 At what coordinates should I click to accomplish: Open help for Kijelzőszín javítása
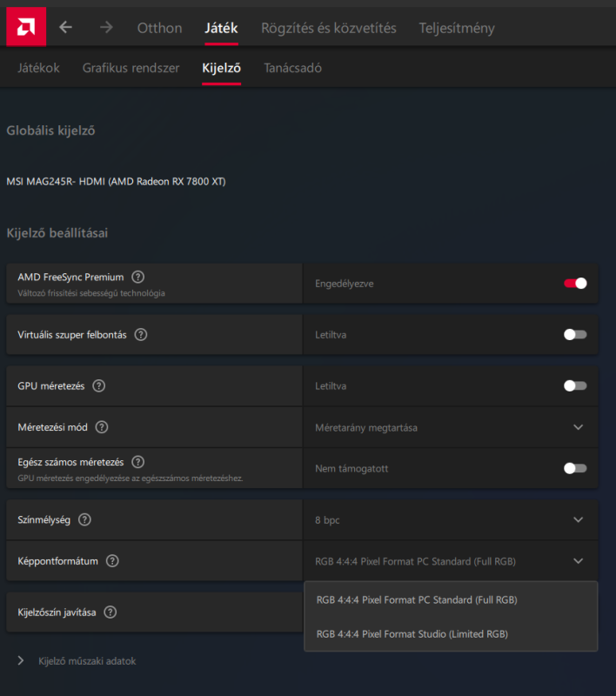pos(110,612)
